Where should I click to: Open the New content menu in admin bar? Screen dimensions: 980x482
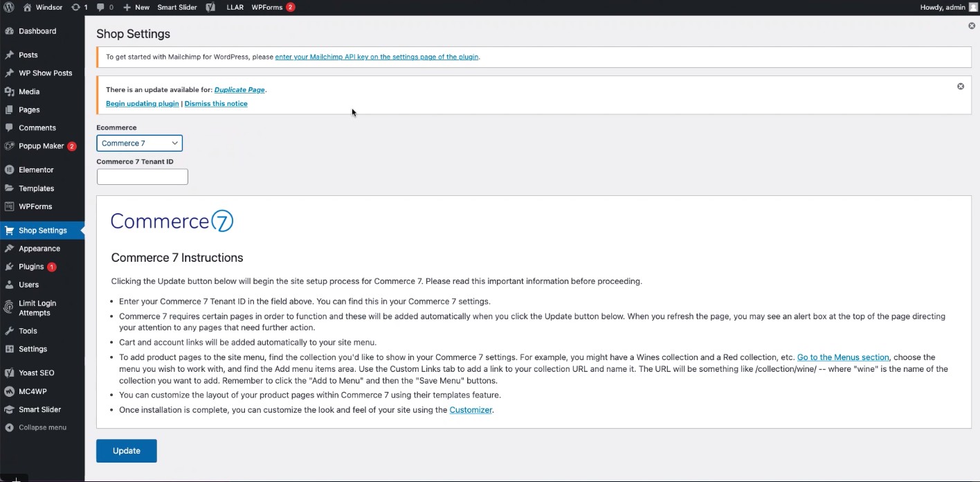136,7
